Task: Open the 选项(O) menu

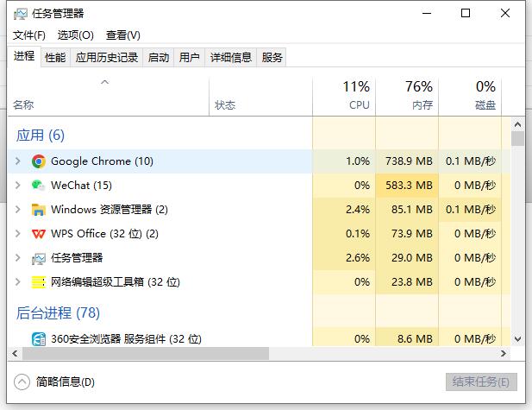Action: [x=76, y=35]
